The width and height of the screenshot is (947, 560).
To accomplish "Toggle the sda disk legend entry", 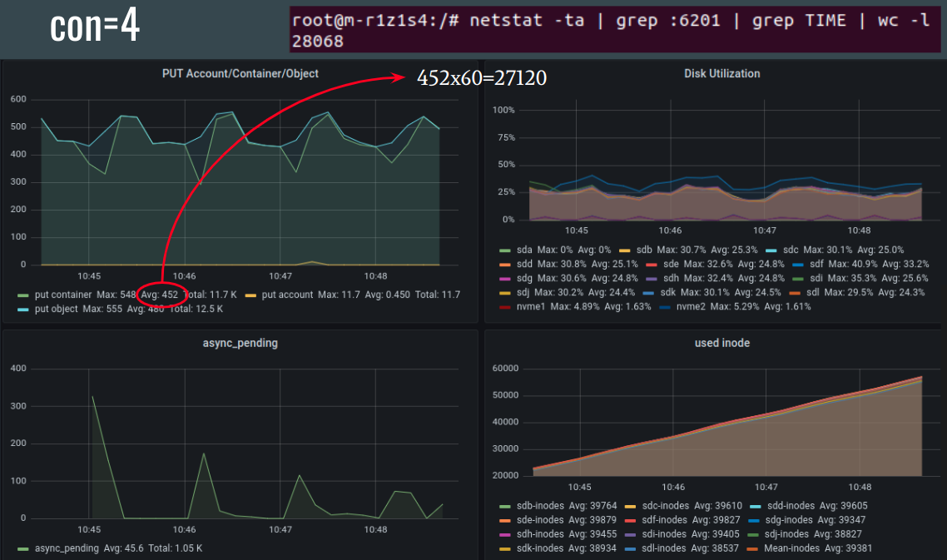I will point(523,250).
